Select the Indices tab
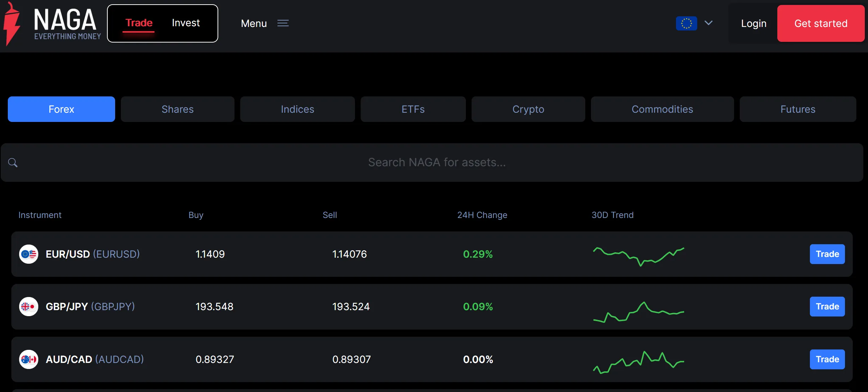The image size is (868, 392). point(298,109)
